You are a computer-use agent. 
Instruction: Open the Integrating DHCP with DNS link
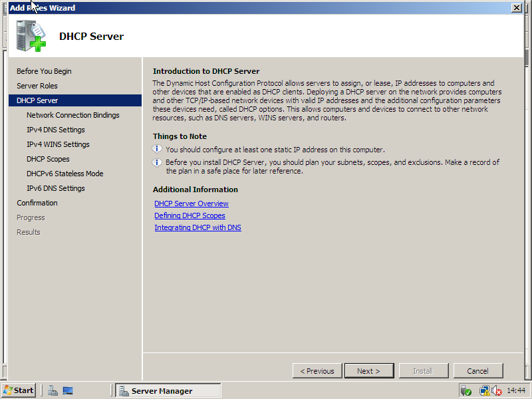click(x=198, y=227)
